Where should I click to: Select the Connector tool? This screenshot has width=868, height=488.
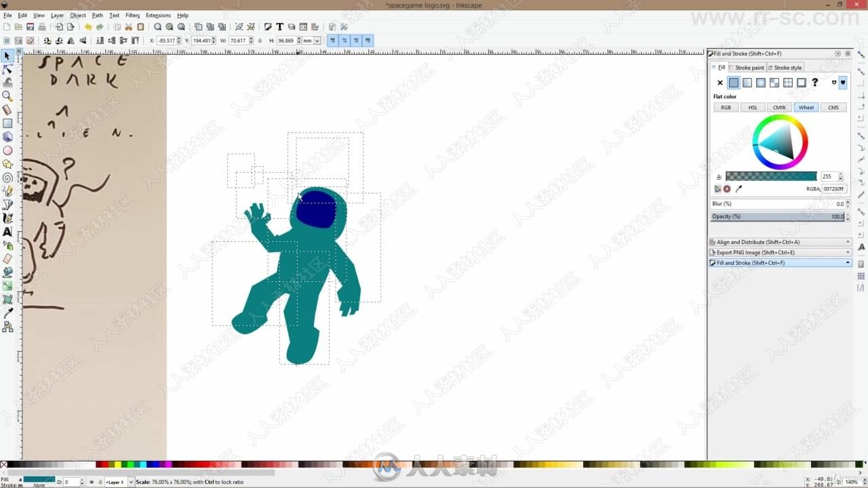[x=7, y=327]
